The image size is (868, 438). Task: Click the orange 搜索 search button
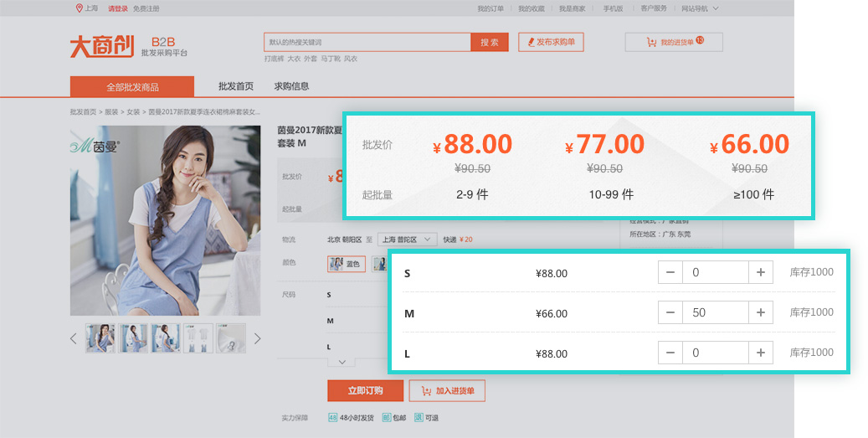click(490, 42)
